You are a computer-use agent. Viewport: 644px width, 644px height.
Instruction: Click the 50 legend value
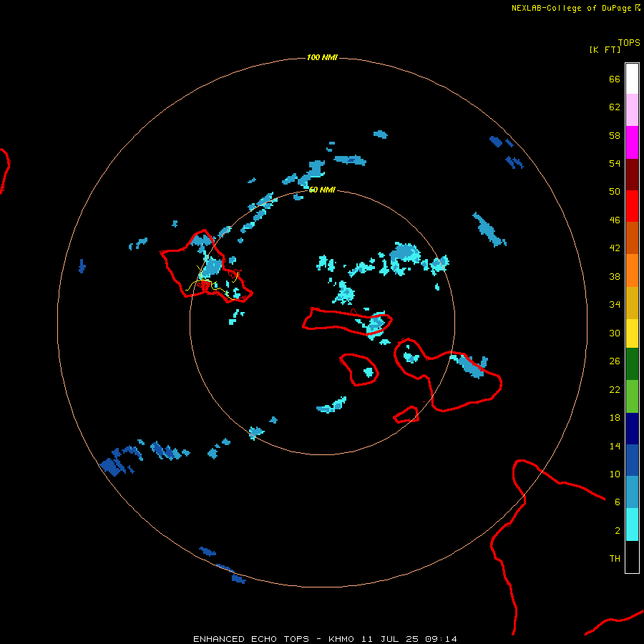click(615, 191)
